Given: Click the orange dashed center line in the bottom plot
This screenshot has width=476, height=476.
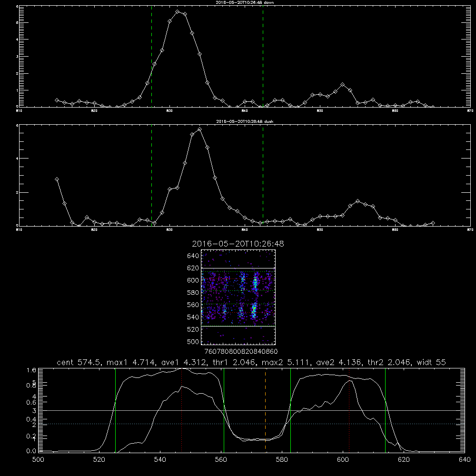Looking at the screenshot, I should point(265,410).
